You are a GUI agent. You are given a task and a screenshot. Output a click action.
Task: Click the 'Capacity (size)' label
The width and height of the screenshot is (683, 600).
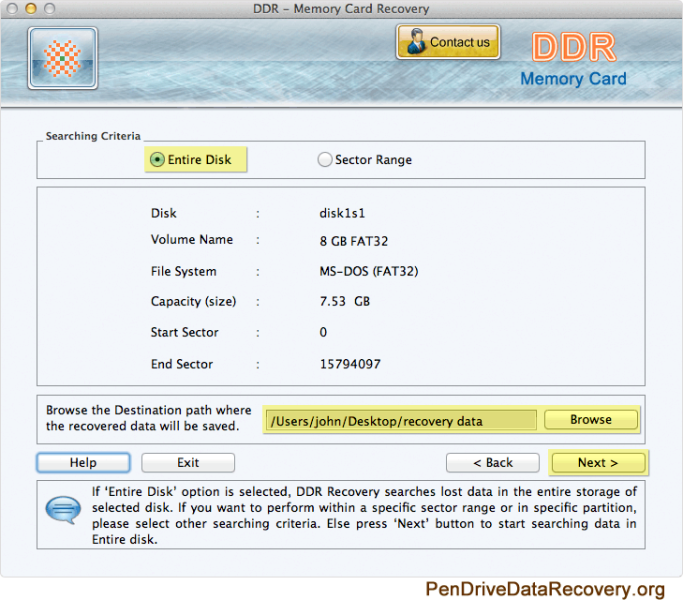tap(193, 301)
